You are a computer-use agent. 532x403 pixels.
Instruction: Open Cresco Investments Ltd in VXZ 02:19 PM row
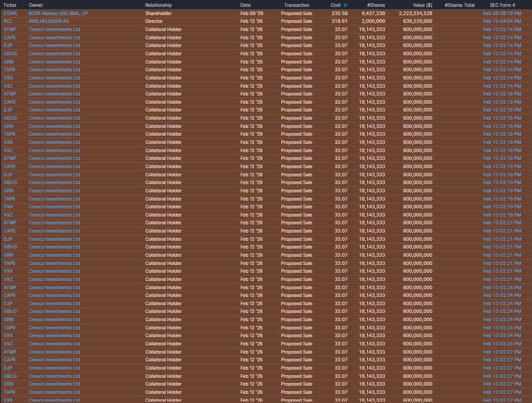(x=54, y=215)
